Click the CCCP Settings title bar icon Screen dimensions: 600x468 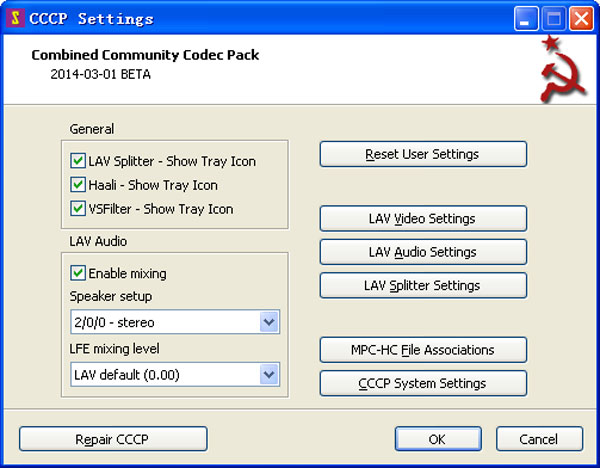click(x=15, y=18)
